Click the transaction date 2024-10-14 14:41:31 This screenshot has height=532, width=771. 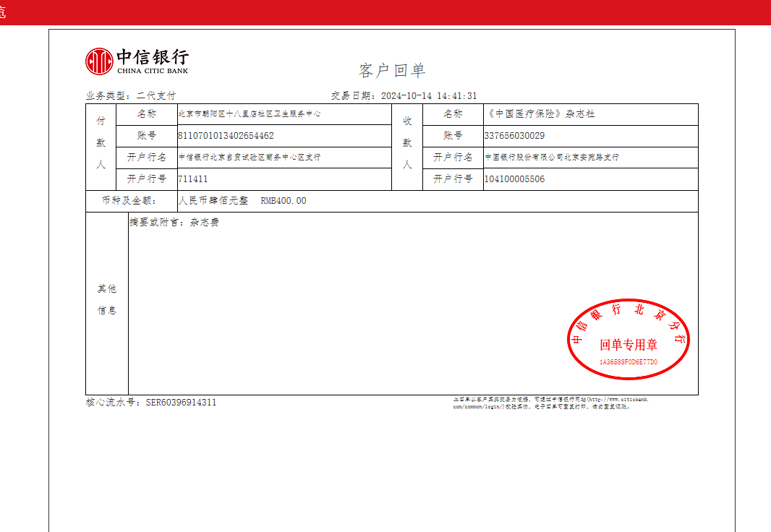click(x=428, y=96)
